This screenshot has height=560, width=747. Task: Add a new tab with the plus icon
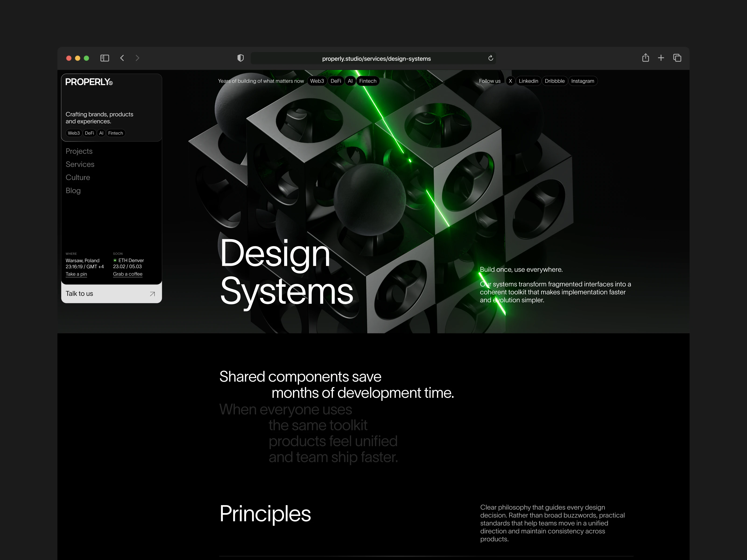661,58
